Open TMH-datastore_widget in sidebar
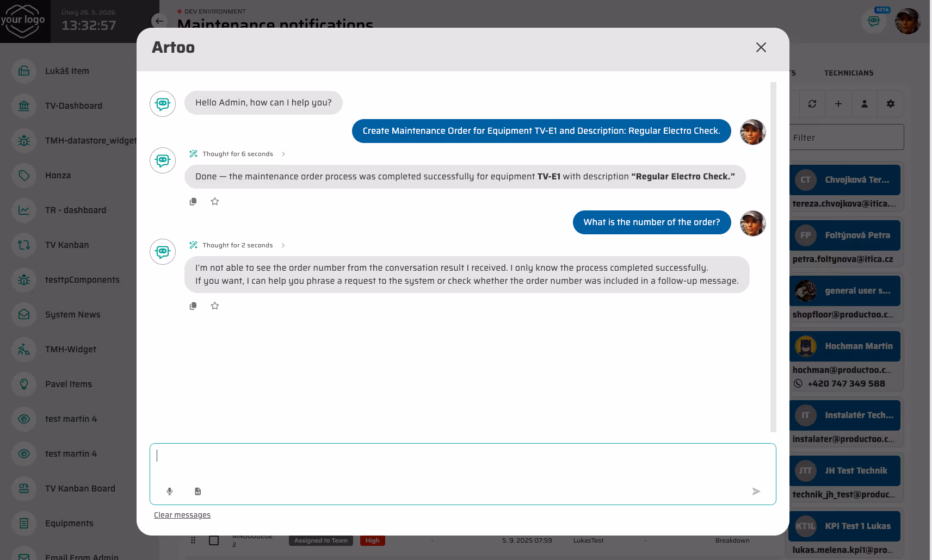This screenshot has width=932, height=560. (x=91, y=140)
